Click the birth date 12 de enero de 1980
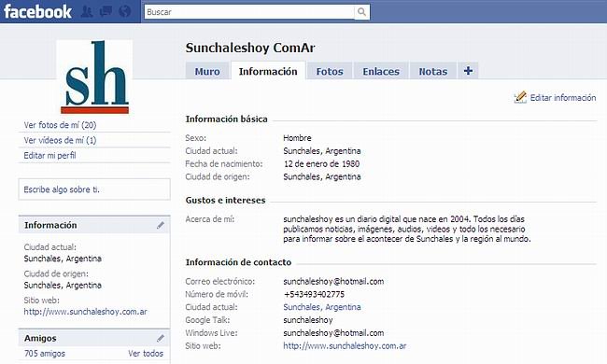The width and height of the screenshot is (607, 364). [321, 163]
